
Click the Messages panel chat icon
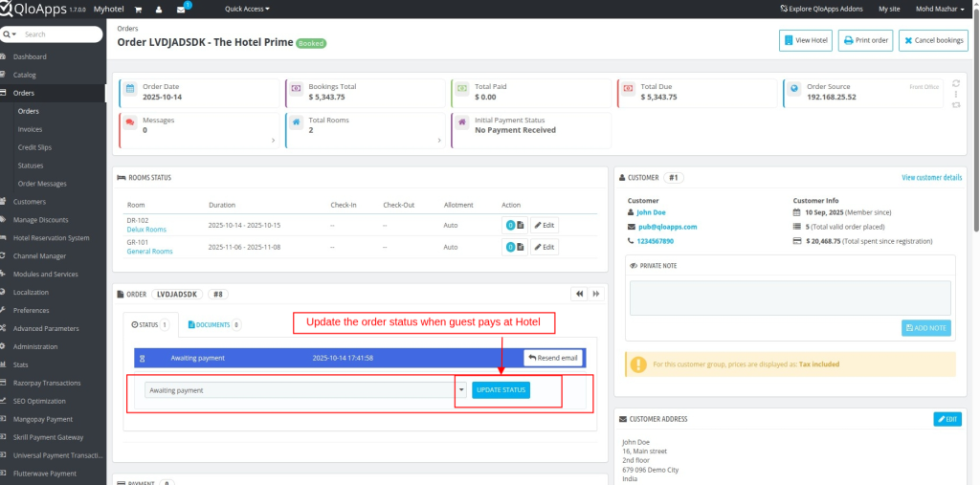click(130, 125)
